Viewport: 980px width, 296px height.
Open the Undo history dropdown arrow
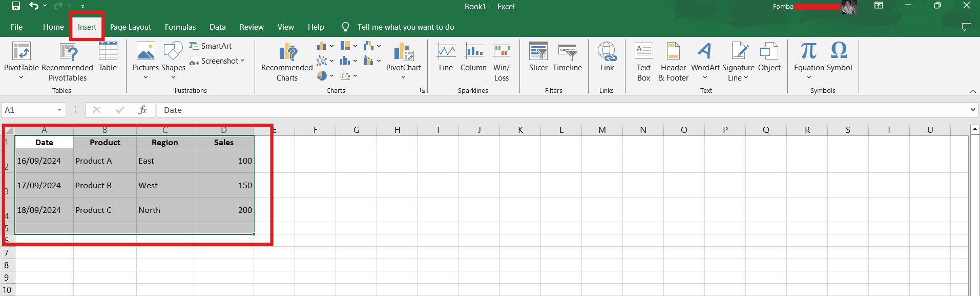(x=45, y=6)
